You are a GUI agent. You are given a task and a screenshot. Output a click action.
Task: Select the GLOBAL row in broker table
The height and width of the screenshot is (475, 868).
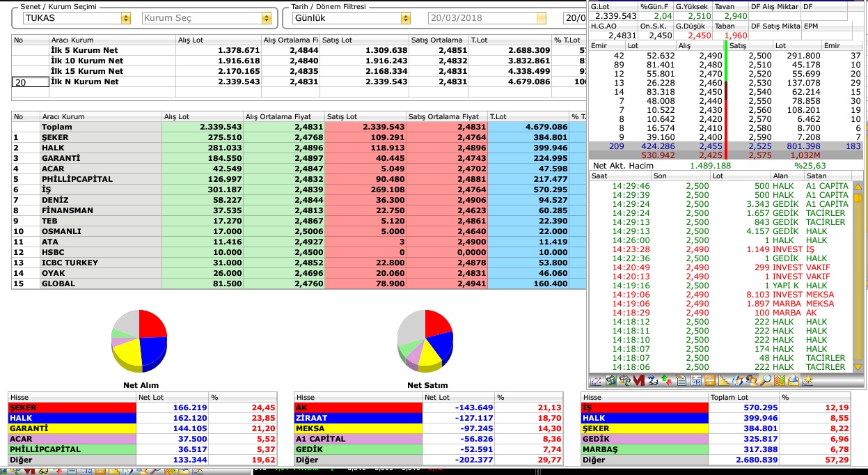point(299,283)
